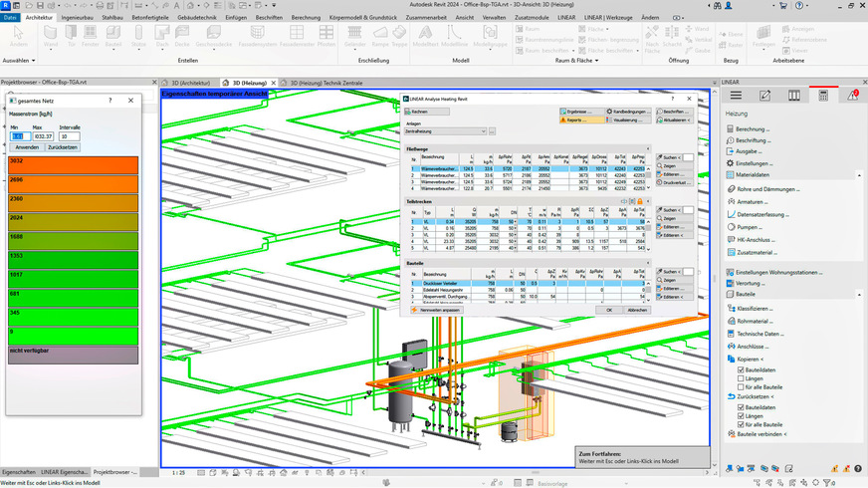Open the LINEAR hamburger menu tab
Image resolution: width=868 pixels, height=488 pixels.
point(736,96)
